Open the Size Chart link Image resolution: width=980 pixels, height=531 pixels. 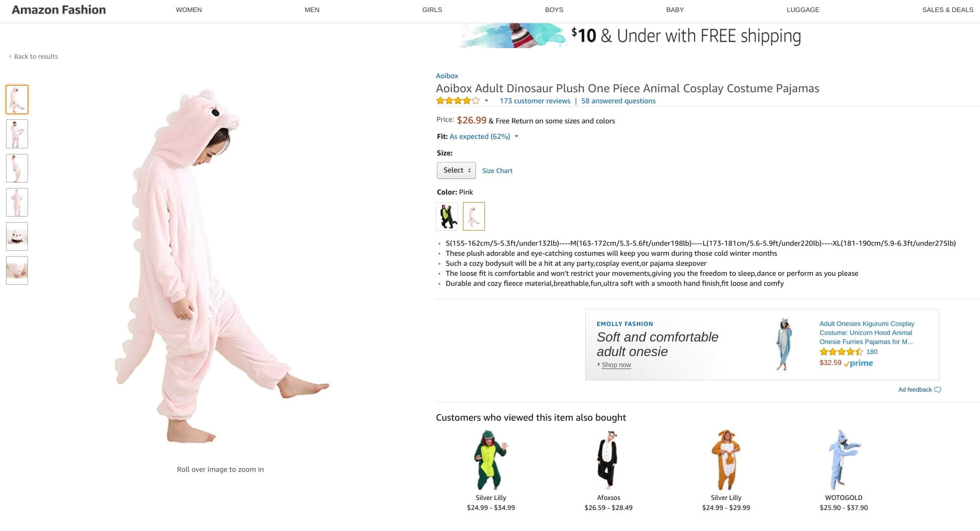pyautogui.click(x=498, y=171)
